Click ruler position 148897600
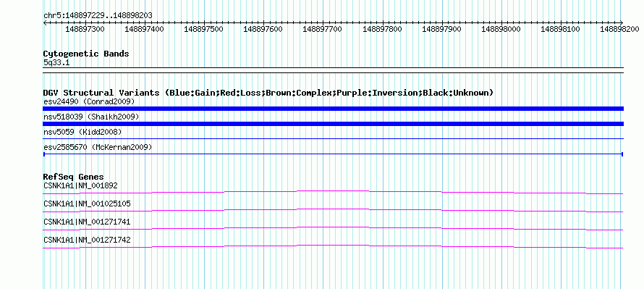 point(263,29)
